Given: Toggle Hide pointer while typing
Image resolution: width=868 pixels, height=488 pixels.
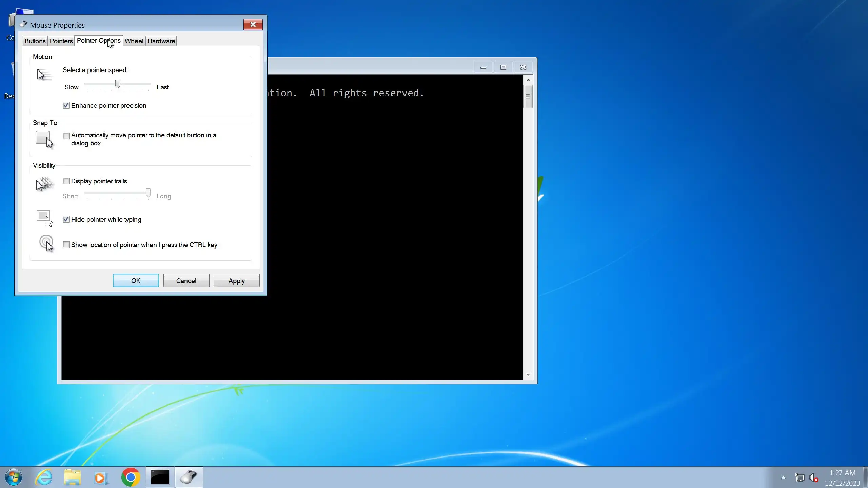Looking at the screenshot, I should (66, 220).
